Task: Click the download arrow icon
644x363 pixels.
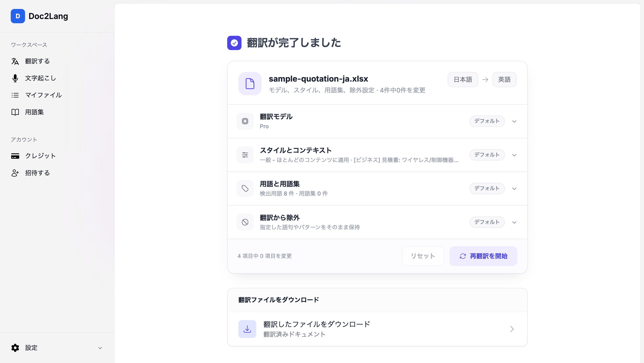Action: pyautogui.click(x=247, y=329)
